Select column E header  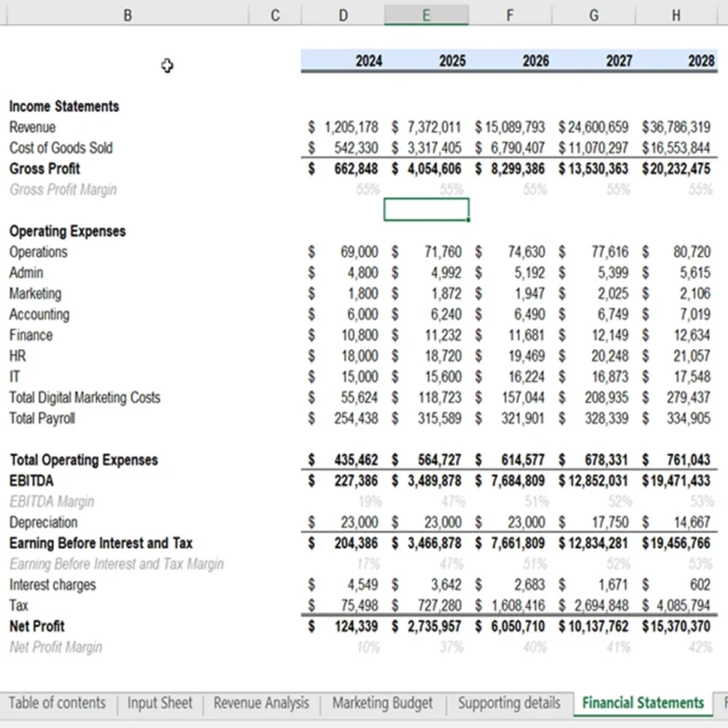click(x=427, y=15)
